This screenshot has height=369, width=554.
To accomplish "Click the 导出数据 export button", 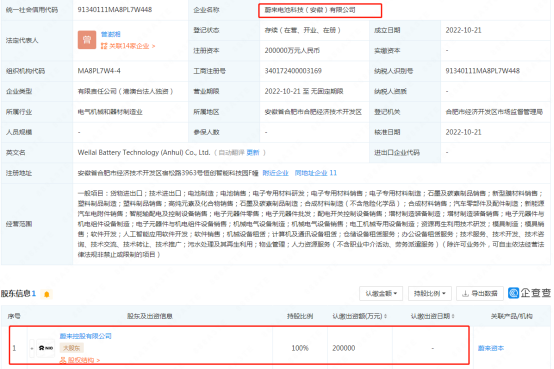I will [x=480, y=293].
